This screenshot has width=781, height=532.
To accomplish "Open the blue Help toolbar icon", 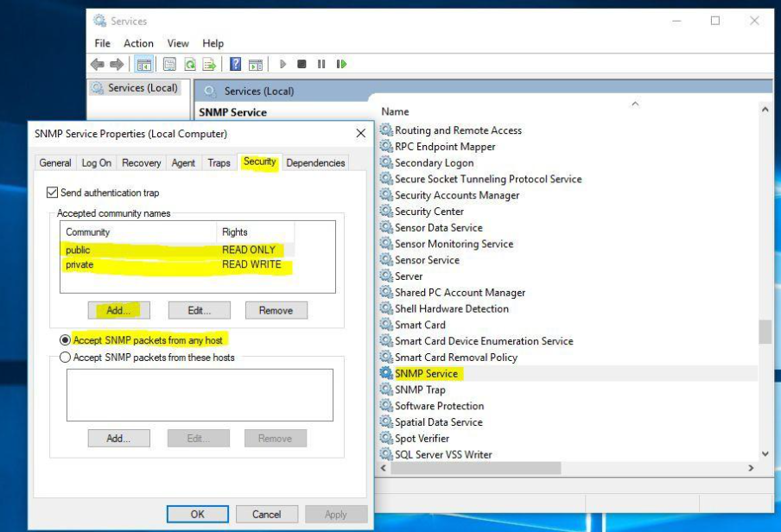I will (x=235, y=64).
